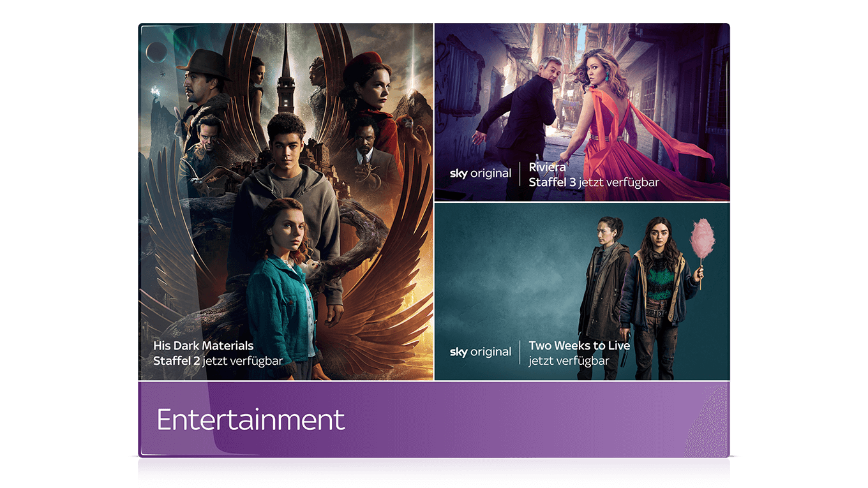Viewport: 868px width, 488px height.
Task: Click the sky original logo beside Riviera
Action: click(x=480, y=174)
